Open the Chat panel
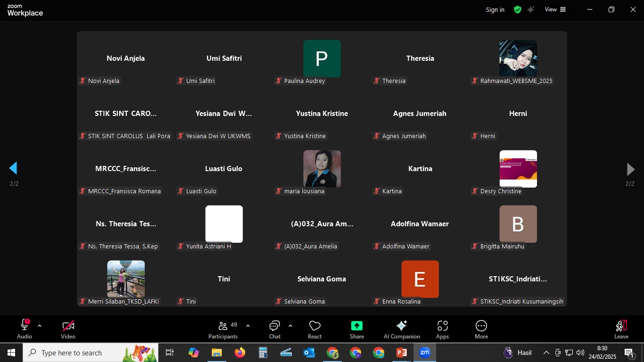The height and width of the screenshot is (362, 644). pyautogui.click(x=274, y=329)
